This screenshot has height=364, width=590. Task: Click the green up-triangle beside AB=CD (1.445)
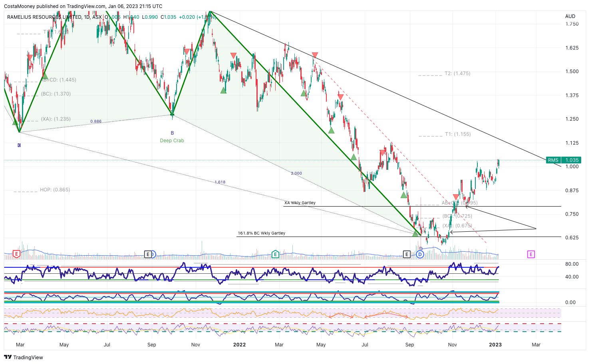(45, 76)
